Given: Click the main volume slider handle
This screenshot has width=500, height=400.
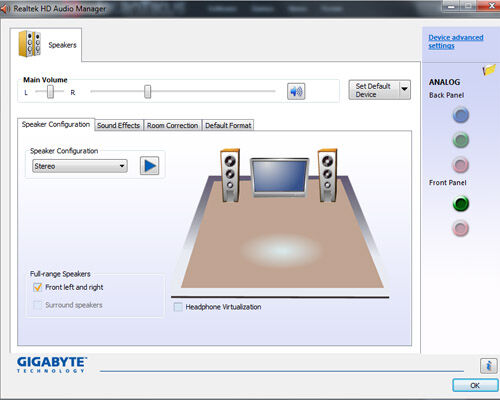Looking at the screenshot, I should [x=147, y=91].
